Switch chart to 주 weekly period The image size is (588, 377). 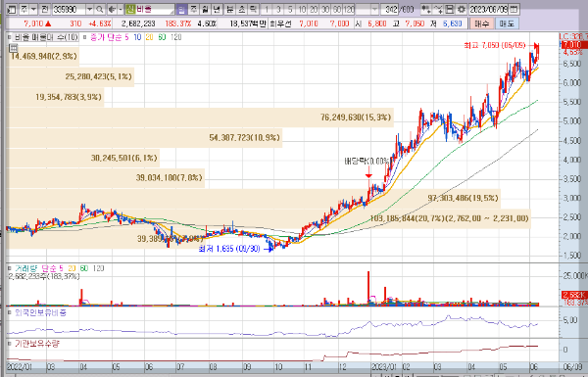(x=193, y=9)
